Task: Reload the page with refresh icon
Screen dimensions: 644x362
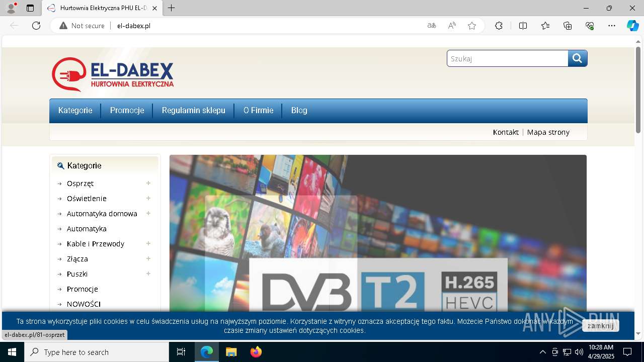Action: click(36, 26)
